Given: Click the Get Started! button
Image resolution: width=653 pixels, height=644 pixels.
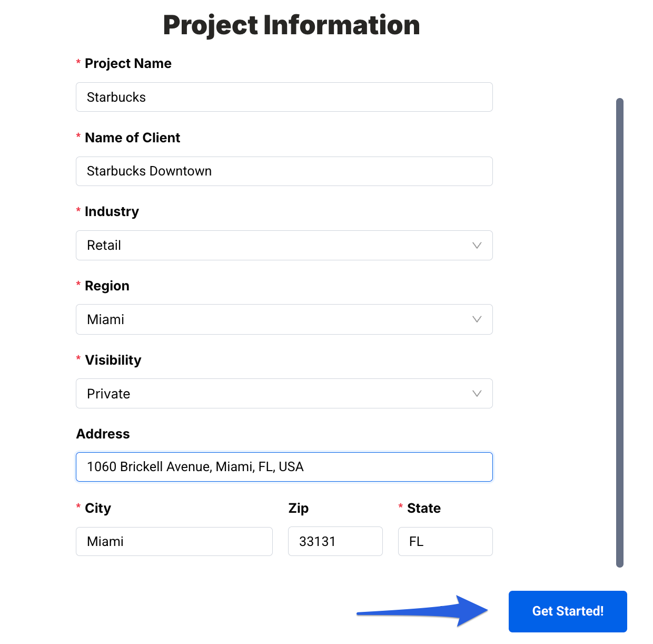Looking at the screenshot, I should [x=567, y=611].
